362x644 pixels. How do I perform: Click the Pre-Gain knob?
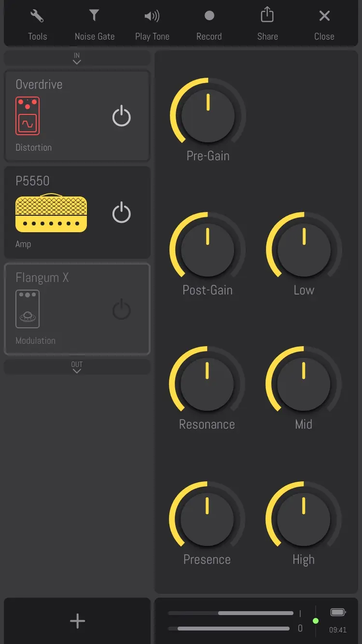[x=208, y=115]
